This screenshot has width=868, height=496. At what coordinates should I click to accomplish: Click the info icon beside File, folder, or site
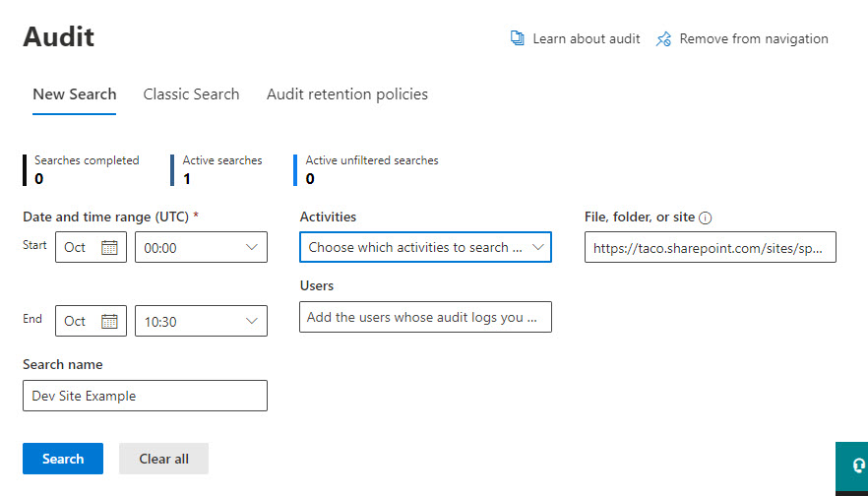[706, 218]
